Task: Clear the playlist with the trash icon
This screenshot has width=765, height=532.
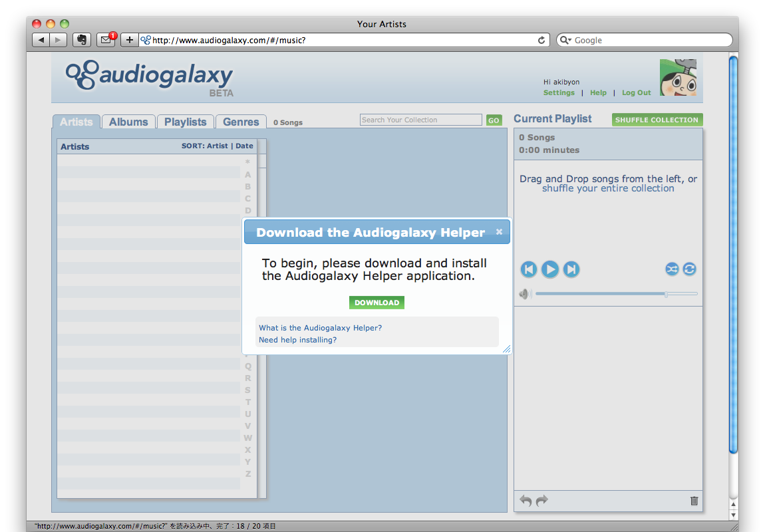Action: coord(694,501)
